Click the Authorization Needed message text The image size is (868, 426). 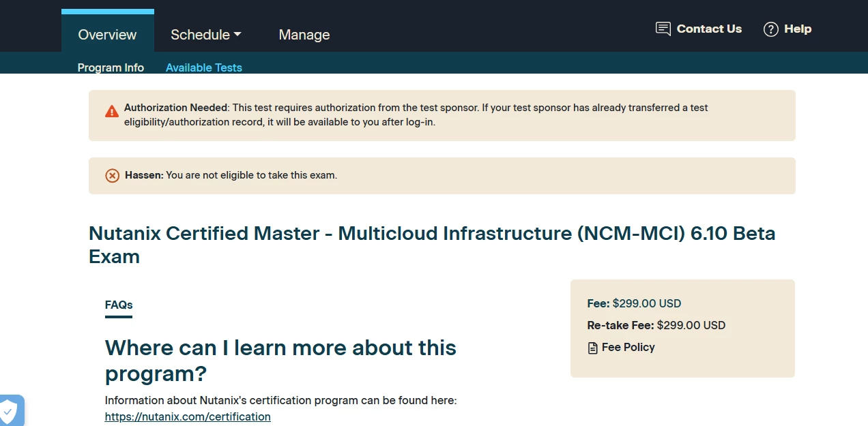(416, 115)
